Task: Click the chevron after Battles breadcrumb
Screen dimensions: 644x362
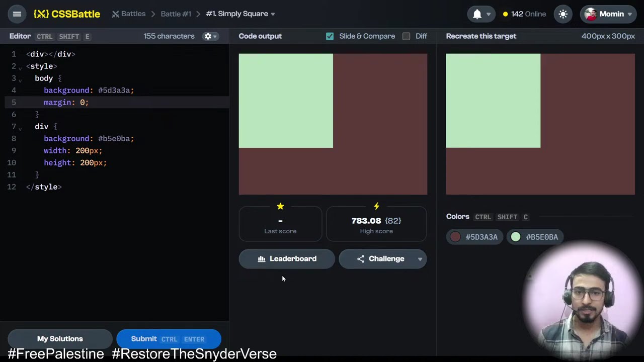Action: 153,14
